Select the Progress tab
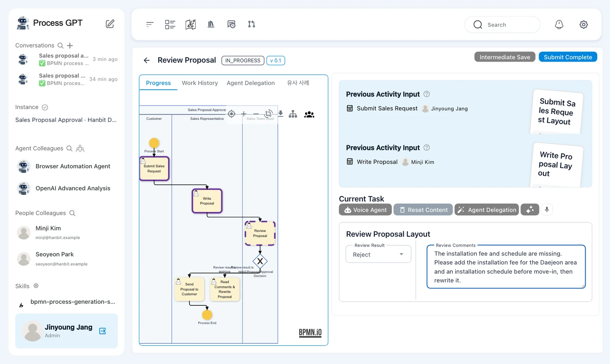The image size is (610, 364). (158, 83)
